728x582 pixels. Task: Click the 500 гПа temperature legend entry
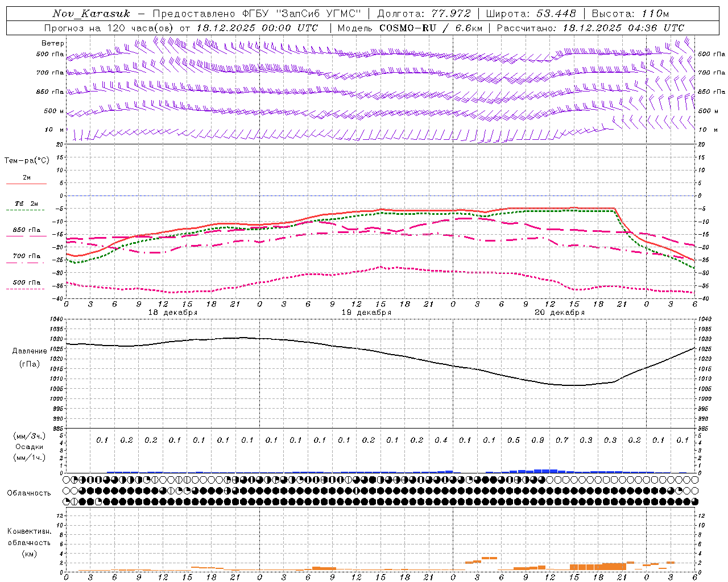pos(27,282)
